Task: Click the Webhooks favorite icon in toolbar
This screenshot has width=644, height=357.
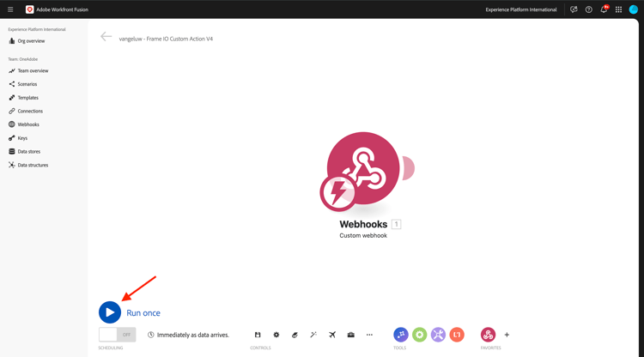Action: tap(488, 335)
